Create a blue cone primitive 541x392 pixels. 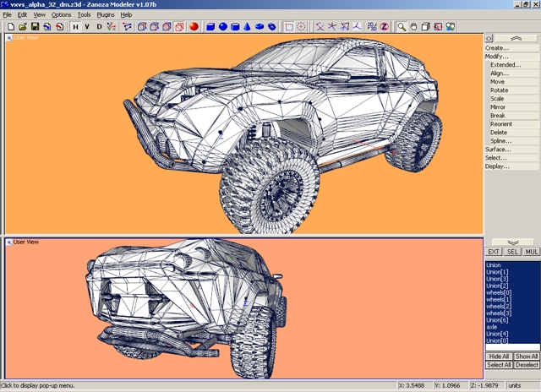coord(248,27)
